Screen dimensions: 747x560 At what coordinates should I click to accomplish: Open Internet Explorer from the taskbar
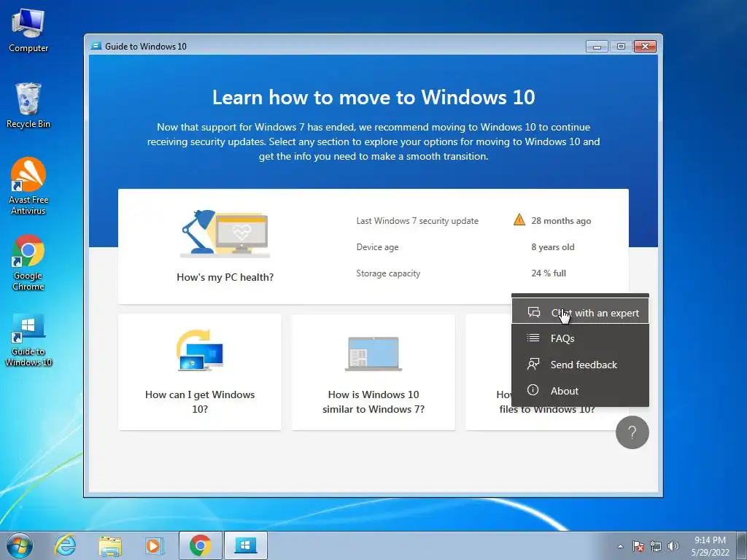tap(65, 545)
